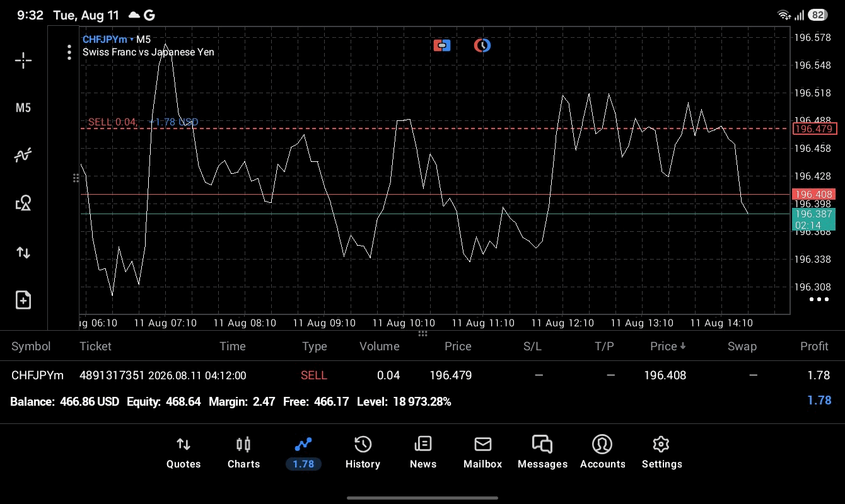This screenshot has height=504, width=845.
Task: Select the 196.479 SELL price level label
Action: 814,129
